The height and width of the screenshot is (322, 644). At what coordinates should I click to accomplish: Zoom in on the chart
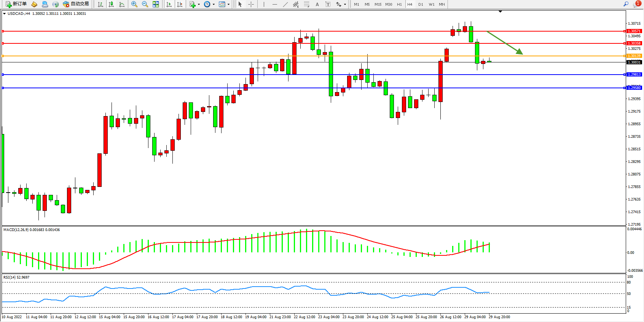coord(134,4)
